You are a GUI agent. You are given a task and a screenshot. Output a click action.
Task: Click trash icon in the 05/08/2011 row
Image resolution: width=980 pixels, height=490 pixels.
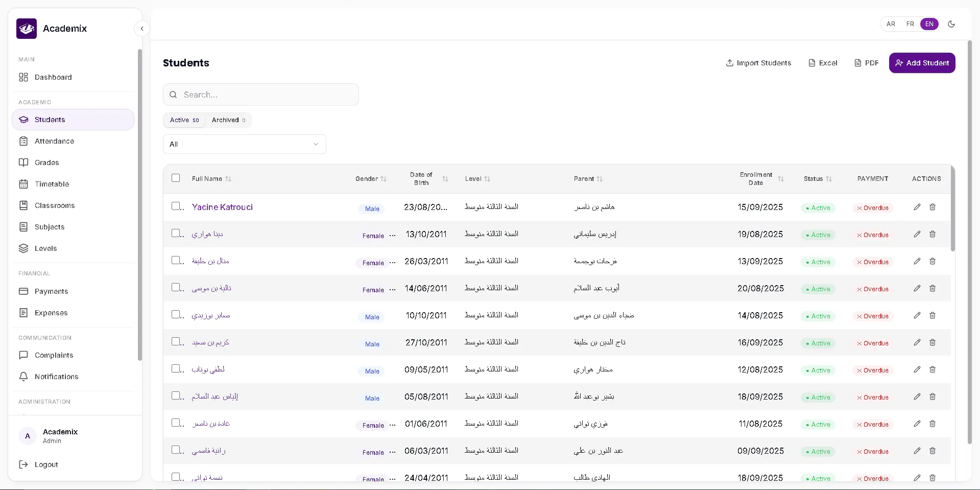[x=933, y=396]
